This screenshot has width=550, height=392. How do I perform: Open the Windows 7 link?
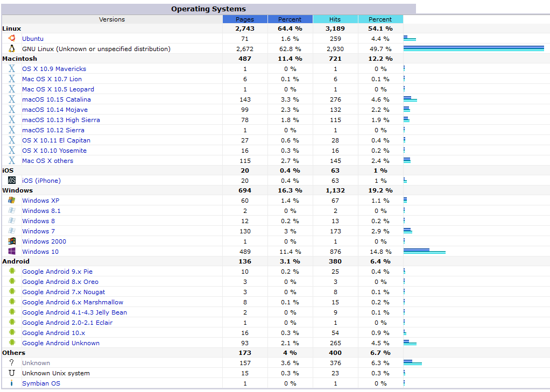click(x=38, y=231)
